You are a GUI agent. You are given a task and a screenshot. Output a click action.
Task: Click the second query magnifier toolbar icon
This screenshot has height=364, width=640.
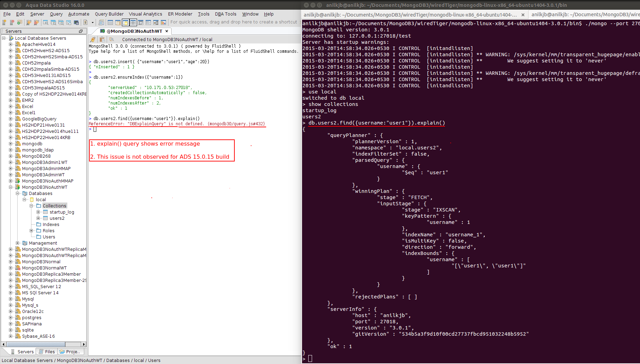point(53,22)
